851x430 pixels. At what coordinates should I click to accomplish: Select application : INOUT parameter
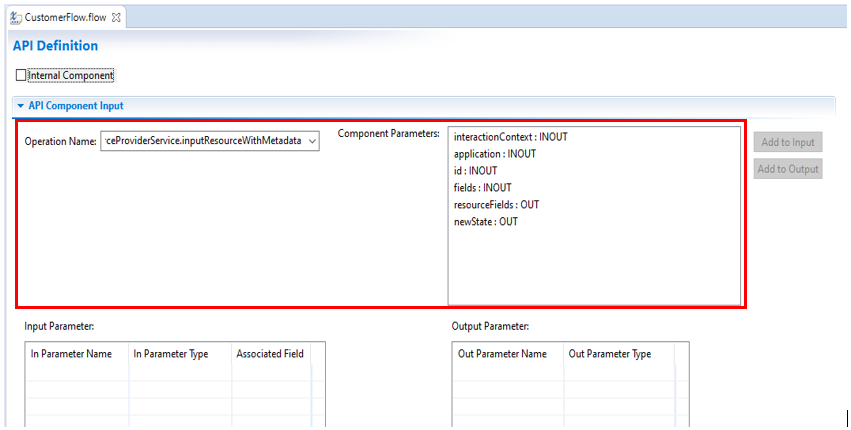coord(494,154)
